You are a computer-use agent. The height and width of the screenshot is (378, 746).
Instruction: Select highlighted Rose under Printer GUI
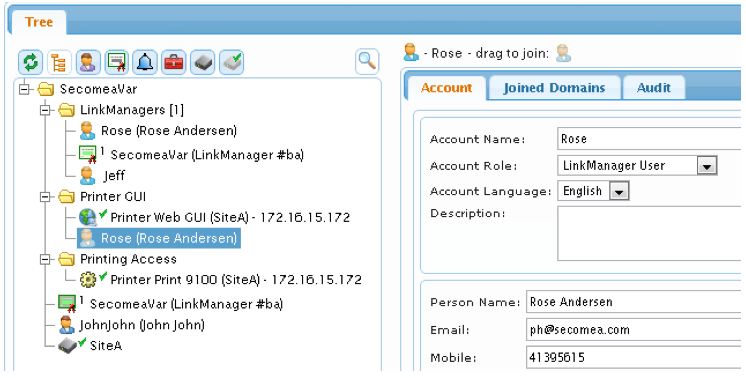[159, 238]
